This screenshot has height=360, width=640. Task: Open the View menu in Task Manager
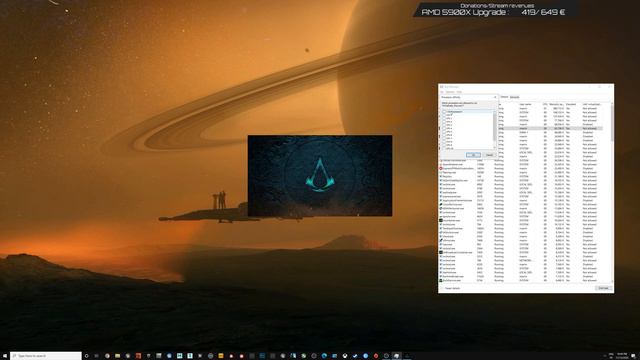[x=459, y=92]
